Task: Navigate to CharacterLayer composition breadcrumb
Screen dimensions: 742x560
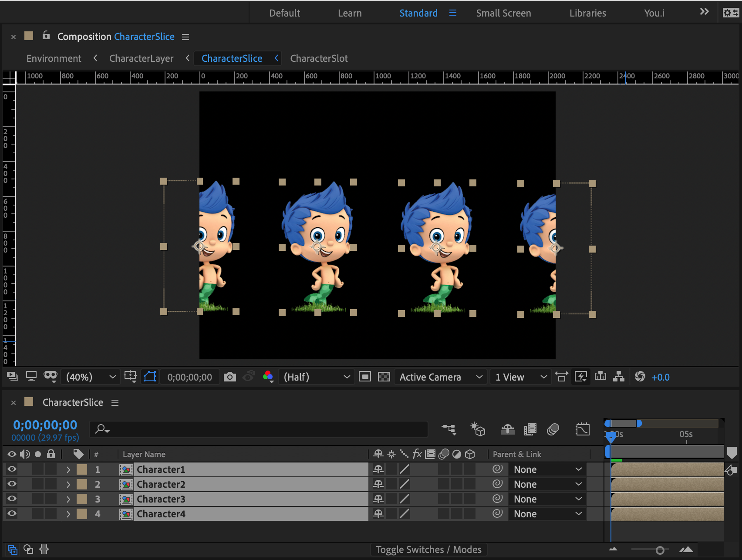Action: pyautogui.click(x=141, y=58)
